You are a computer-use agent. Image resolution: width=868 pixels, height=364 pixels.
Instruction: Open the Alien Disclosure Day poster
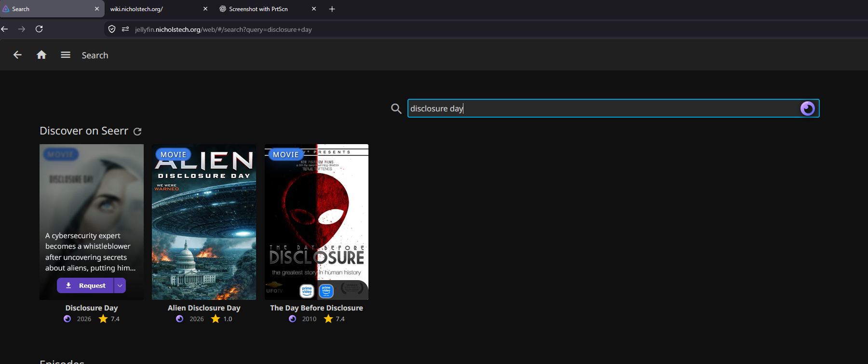coord(204,222)
